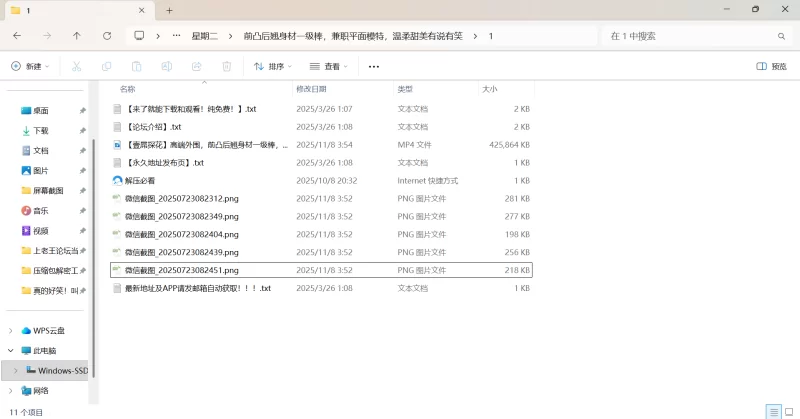Select the 【论坛介绍】.txt file icon
Screen dimensions: 800x419
[117, 127]
